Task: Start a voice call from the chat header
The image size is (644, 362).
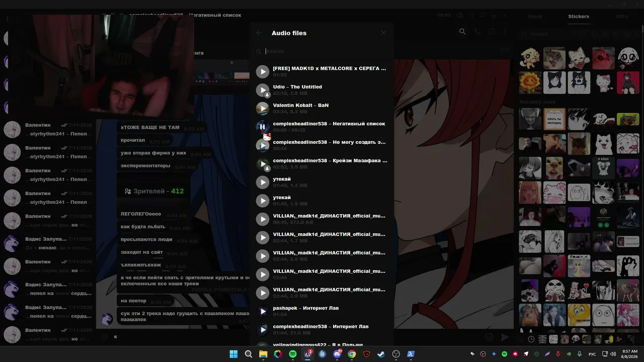Action: click(477, 32)
